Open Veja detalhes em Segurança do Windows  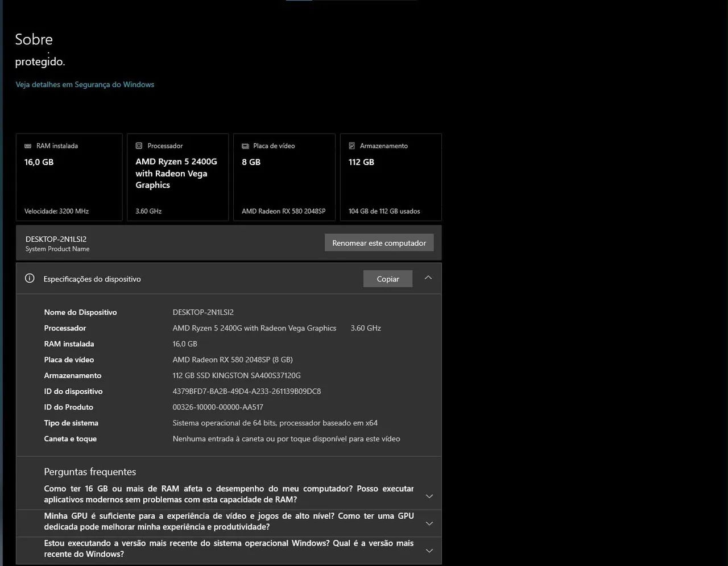click(85, 84)
